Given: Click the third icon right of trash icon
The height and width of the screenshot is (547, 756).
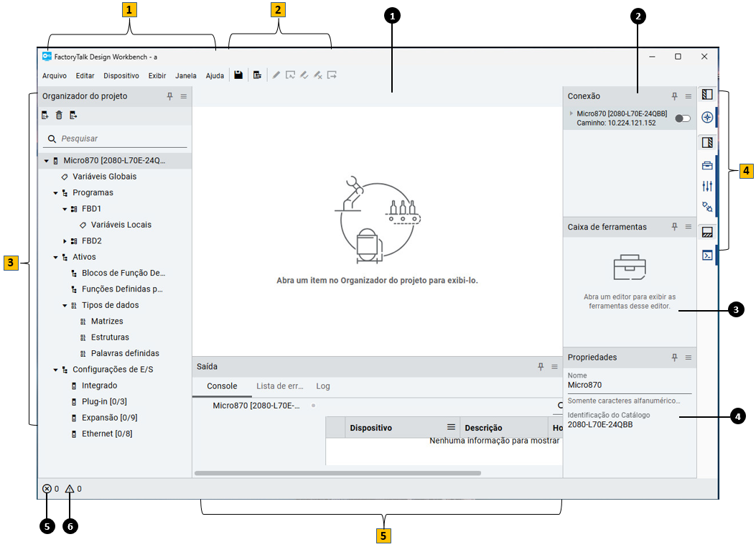Looking at the screenshot, I should click(73, 115).
